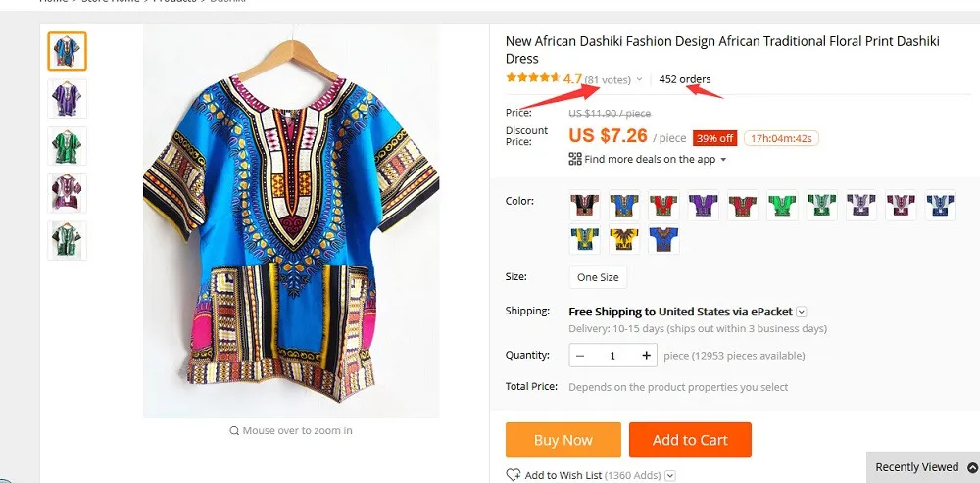Viewport: 980px width, 483px height.
Task: Select the bright green dashiki color
Action: tap(782, 205)
